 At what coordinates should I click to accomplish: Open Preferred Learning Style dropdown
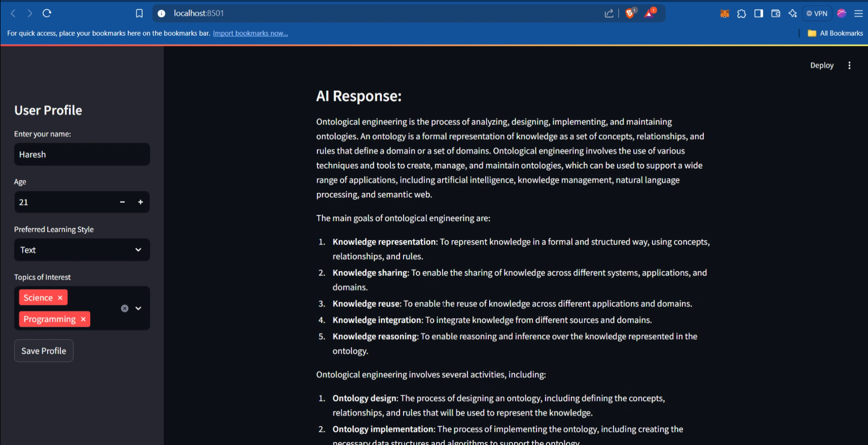tap(82, 250)
